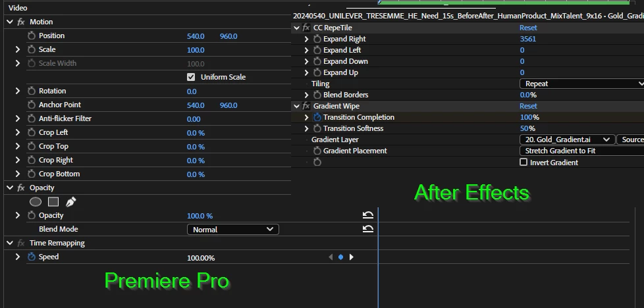Toggle Rotation stopwatch in Premiere Pro
Viewport: 644px width, 308px height.
pos(32,91)
